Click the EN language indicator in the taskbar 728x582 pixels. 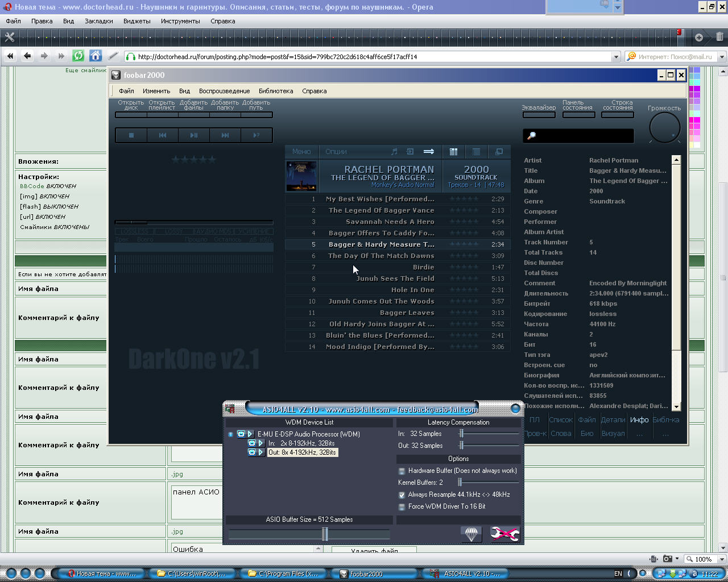tap(618, 573)
